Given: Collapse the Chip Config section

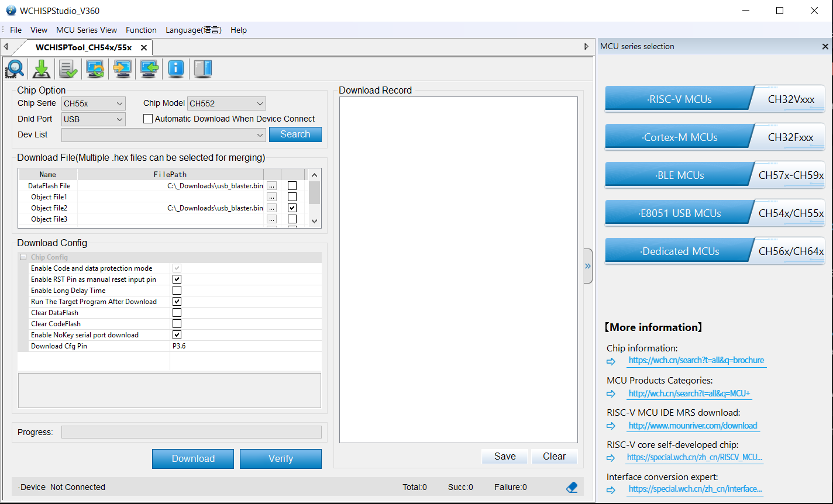Looking at the screenshot, I should pyautogui.click(x=23, y=257).
